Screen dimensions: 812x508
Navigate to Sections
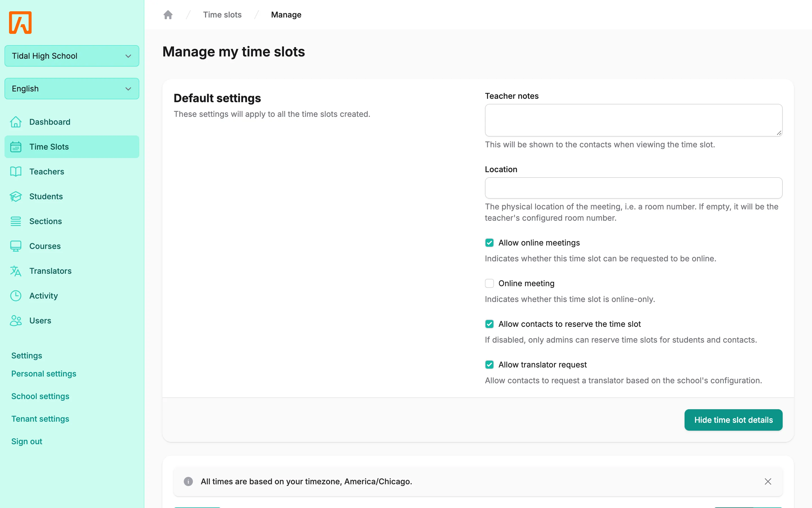[x=72, y=222]
